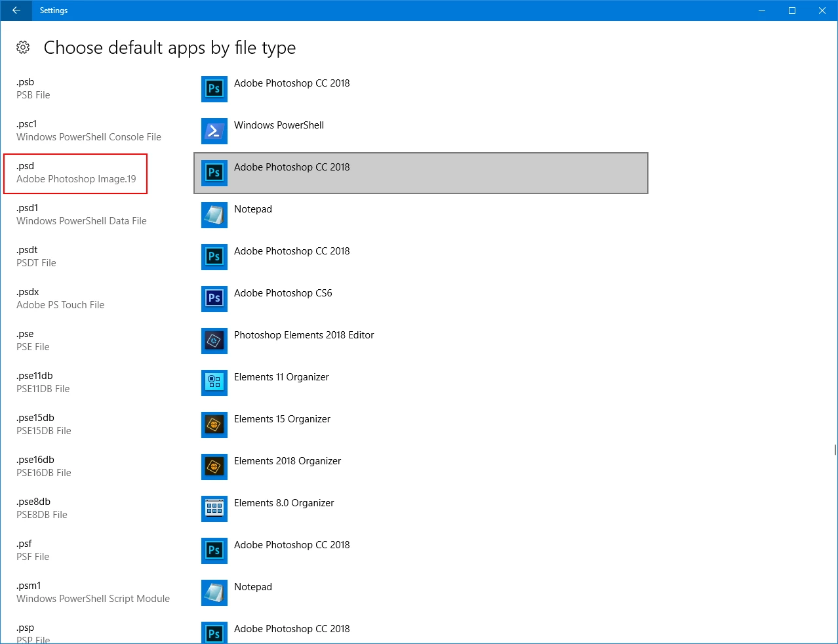Click the Photoshop icon for .psdt
Image resolution: width=838 pixels, height=644 pixels.
click(214, 257)
